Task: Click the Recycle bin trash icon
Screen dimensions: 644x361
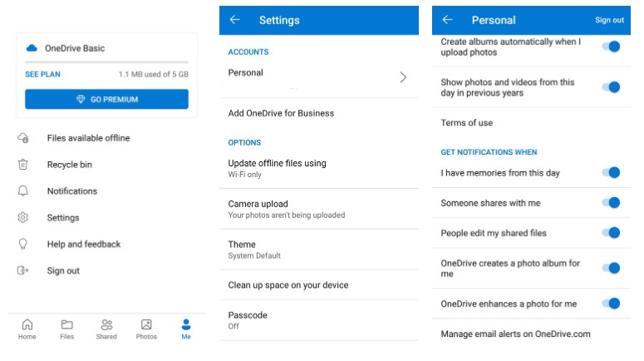Action: tap(23, 165)
